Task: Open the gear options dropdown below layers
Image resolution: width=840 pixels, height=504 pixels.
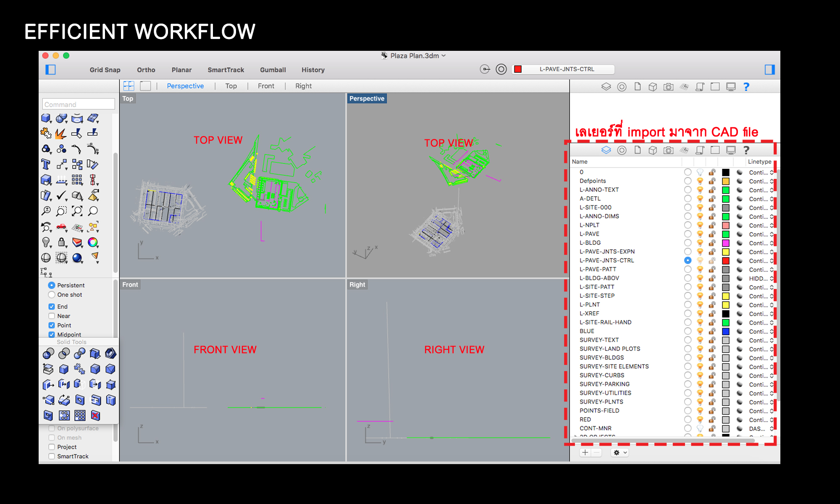Action: pyautogui.click(x=619, y=452)
